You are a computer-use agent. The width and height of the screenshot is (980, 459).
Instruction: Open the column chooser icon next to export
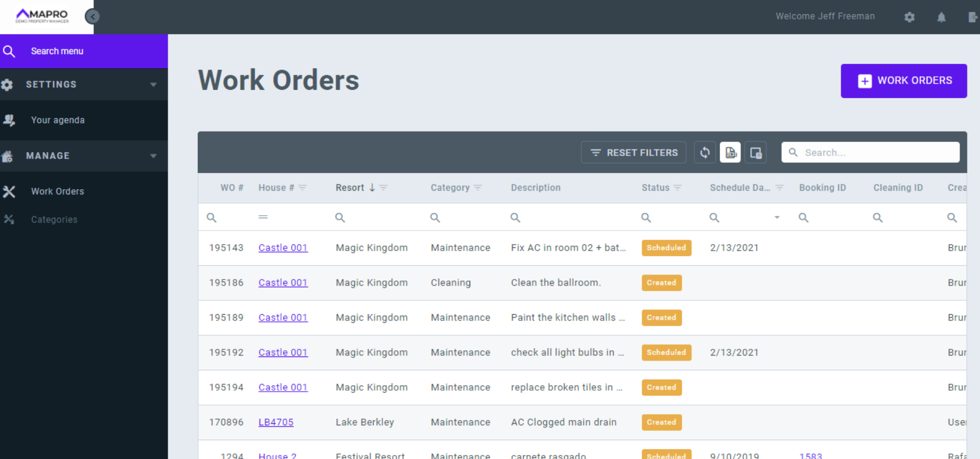coord(755,152)
